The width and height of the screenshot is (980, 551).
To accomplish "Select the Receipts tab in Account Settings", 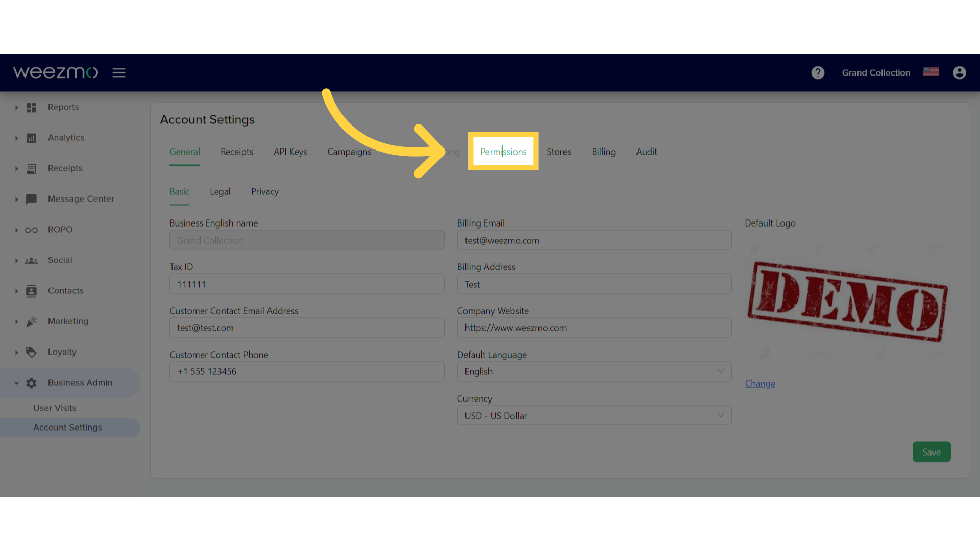I will point(236,152).
